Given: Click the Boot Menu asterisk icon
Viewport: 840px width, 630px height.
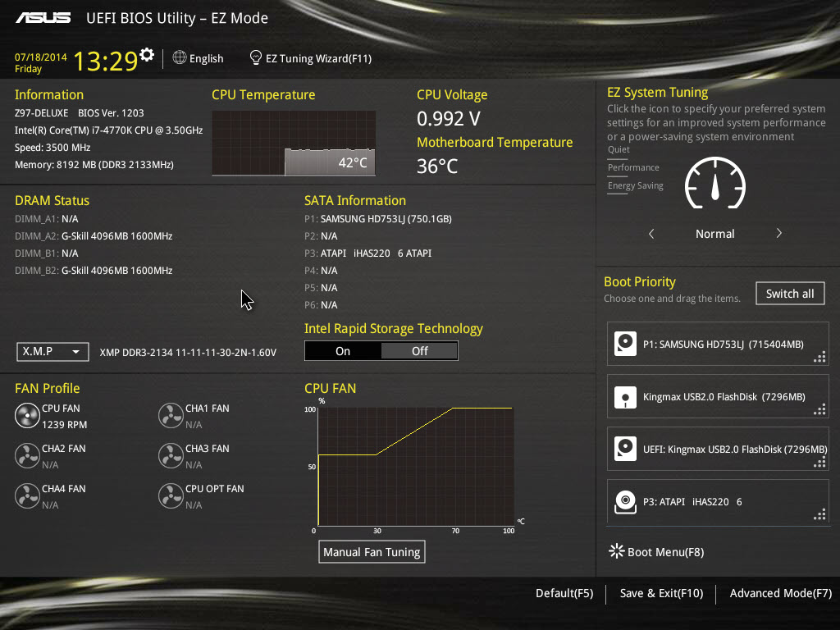Looking at the screenshot, I should 617,551.
